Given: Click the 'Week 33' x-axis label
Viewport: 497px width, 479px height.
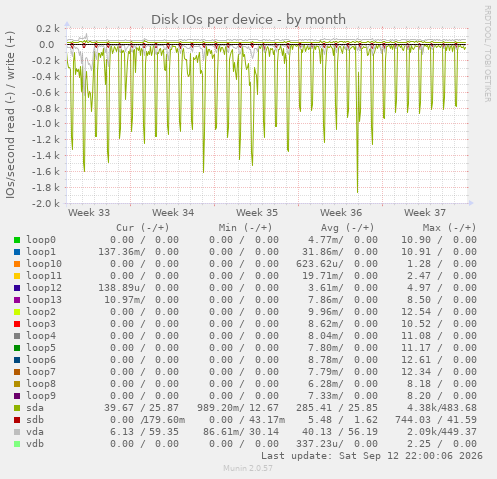Looking at the screenshot, I should pos(89,213).
